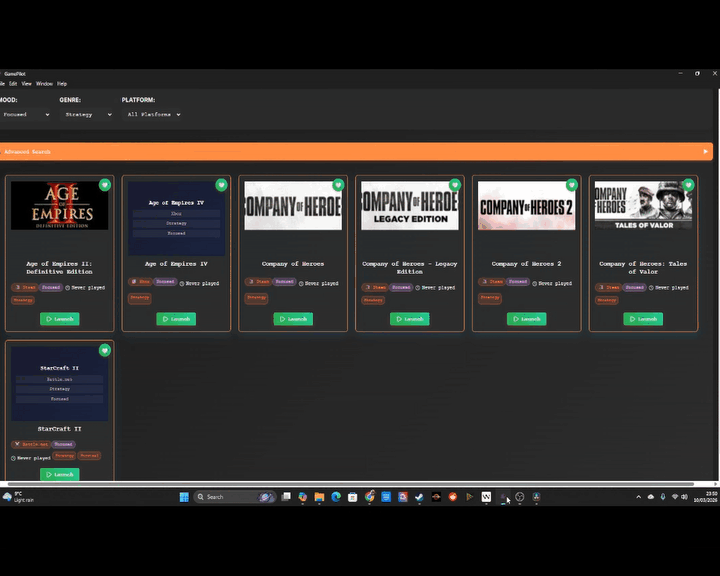This screenshot has width=720, height=576.
Task: Open the View menu
Action: point(27,84)
